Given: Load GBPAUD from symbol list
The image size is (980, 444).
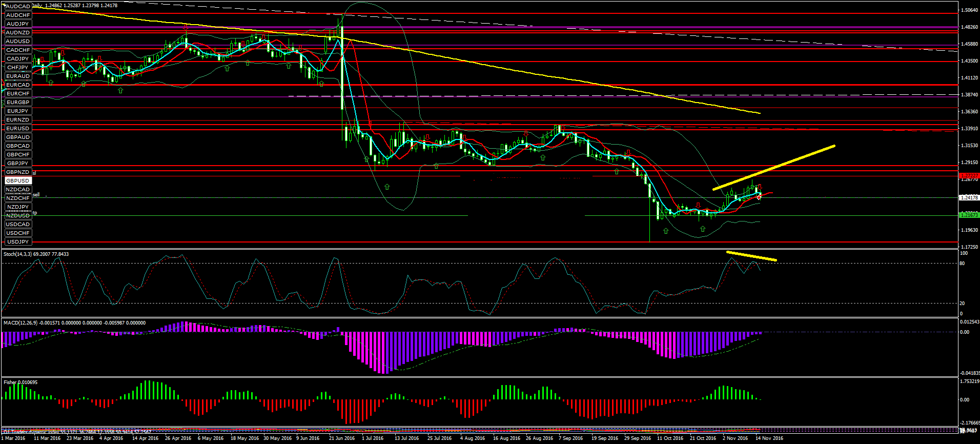Looking at the screenshot, I should pyautogui.click(x=18, y=137).
